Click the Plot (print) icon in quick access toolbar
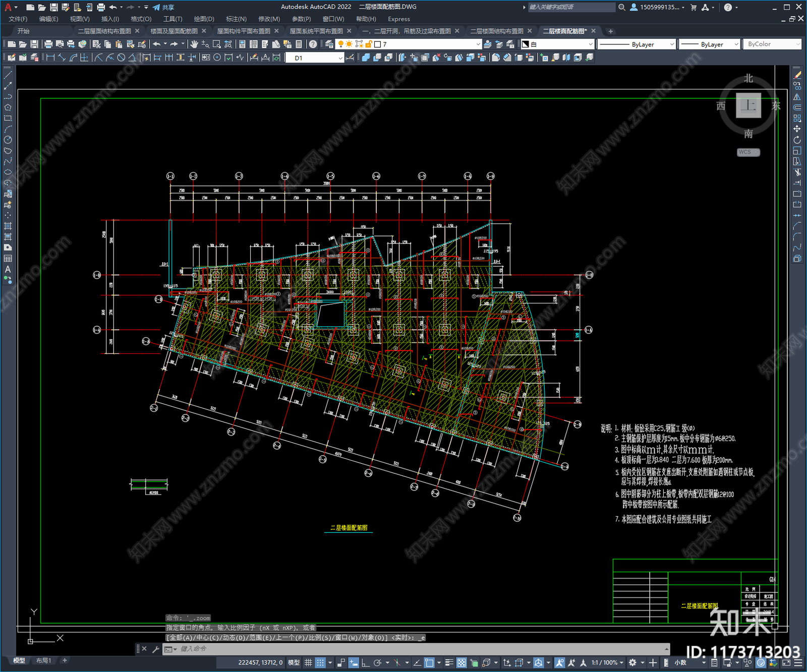Image resolution: width=807 pixels, height=672 pixels. tap(101, 7)
